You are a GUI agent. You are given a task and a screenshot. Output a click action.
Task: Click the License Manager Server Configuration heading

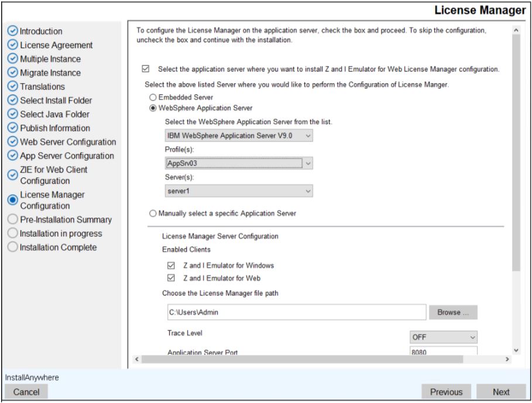[220, 236]
